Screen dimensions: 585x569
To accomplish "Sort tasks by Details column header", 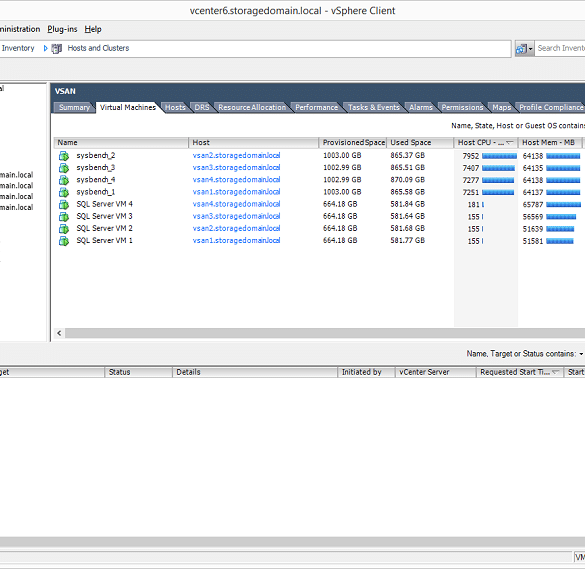I will click(255, 372).
